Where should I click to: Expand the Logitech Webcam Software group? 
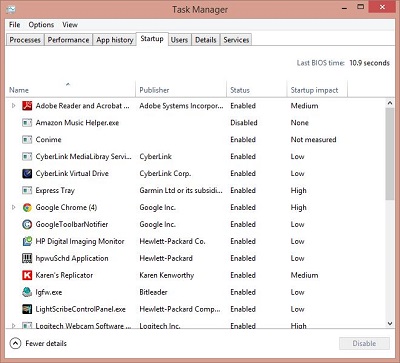pyautogui.click(x=14, y=326)
